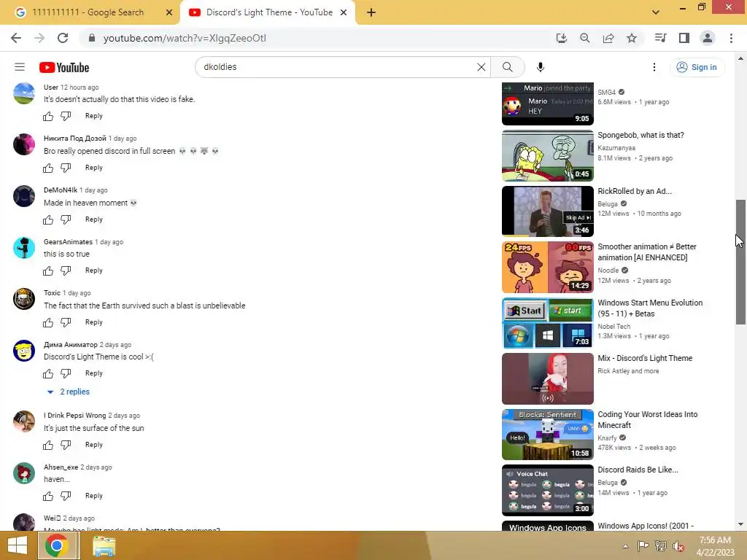This screenshot has height=560, width=747.
Task: Switch to the 1111111111 Google Search tab
Action: pos(88,12)
